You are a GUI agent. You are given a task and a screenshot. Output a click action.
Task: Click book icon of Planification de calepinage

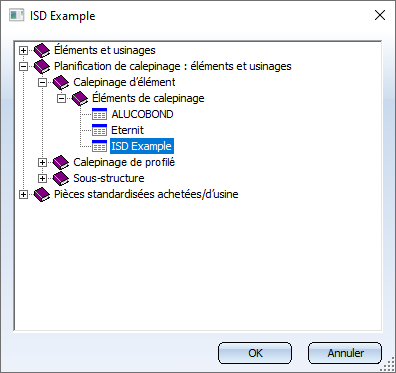42,66
